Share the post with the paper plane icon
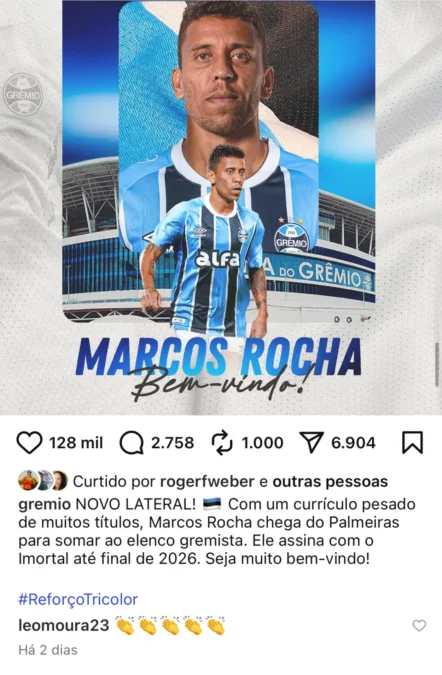This screenshot has width=442, height=675. point(311,443)
